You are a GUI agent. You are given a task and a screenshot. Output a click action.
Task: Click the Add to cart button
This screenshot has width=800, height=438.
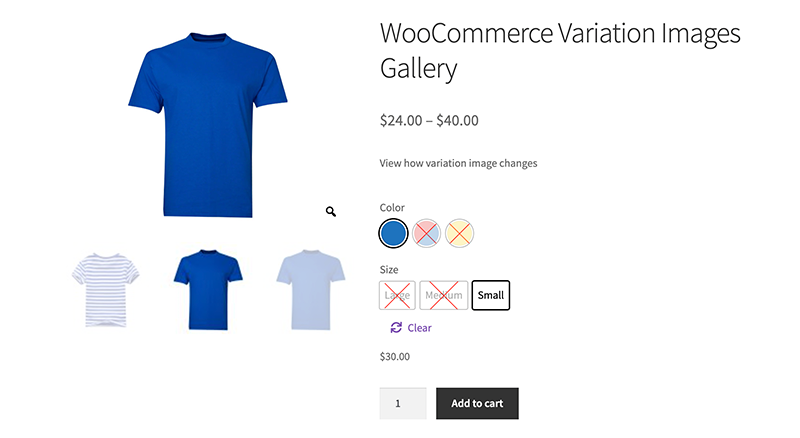click(x=477, y=403)
